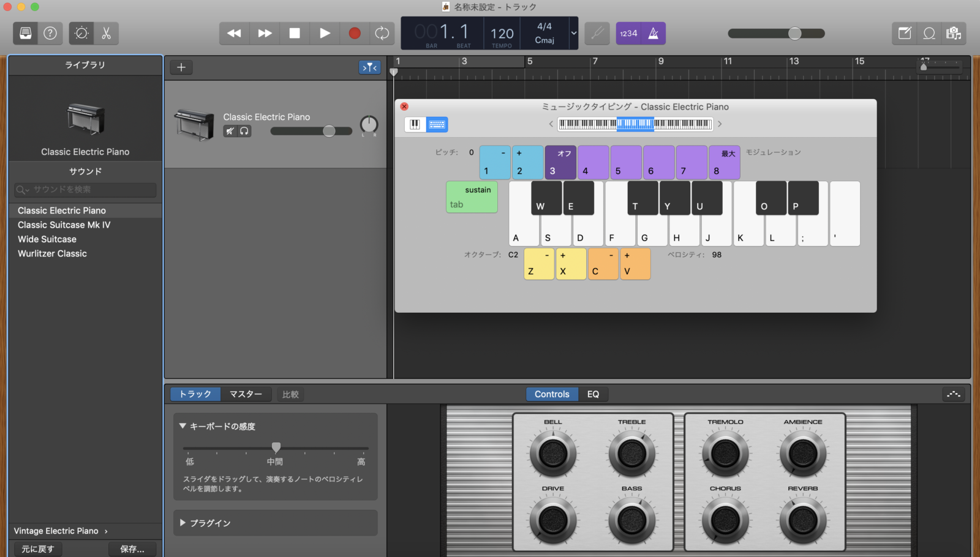This screenshot has height=557, width=980.
Task: Switch to the EQ tab
Action: tap(593, 394)
